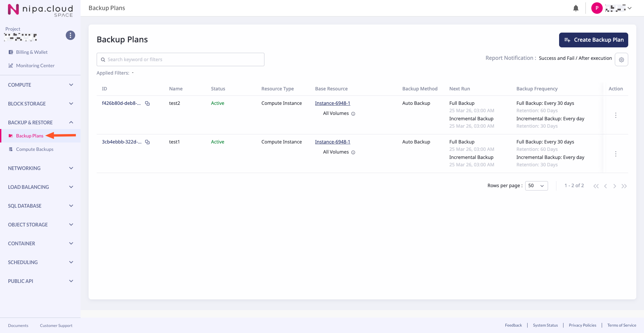Copy the ID of test2 plan

pyautogui.click(x=147, y=103)
